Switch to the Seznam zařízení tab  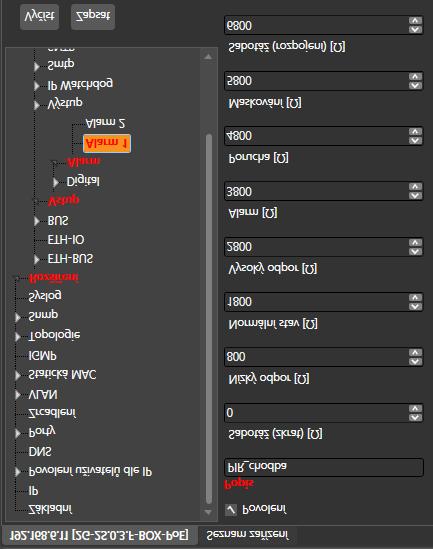247,535
